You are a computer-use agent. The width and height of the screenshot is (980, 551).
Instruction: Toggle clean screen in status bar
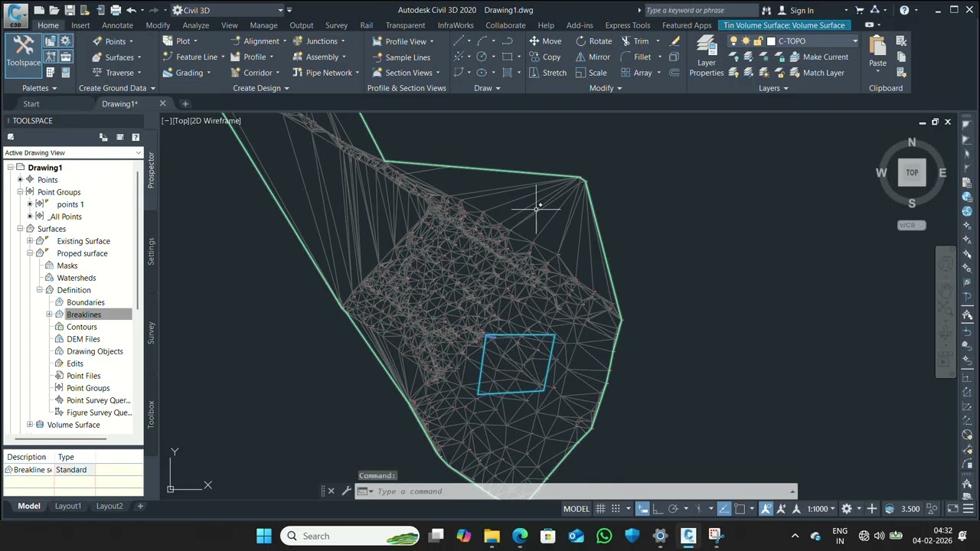pos(953,509)
